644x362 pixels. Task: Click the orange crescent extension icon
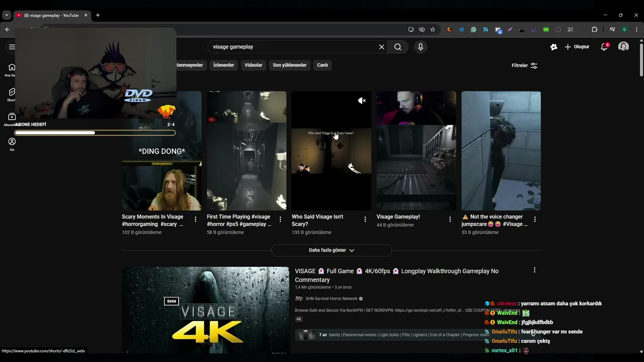pyautogui.click(x=449, y=30)
